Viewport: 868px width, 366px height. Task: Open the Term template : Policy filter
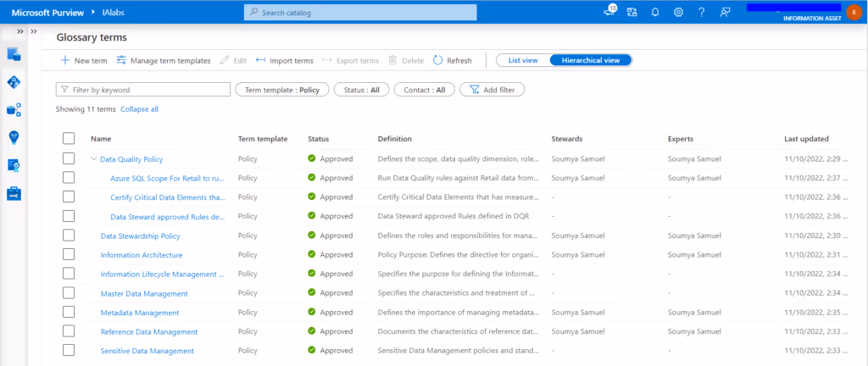(282, 90)
